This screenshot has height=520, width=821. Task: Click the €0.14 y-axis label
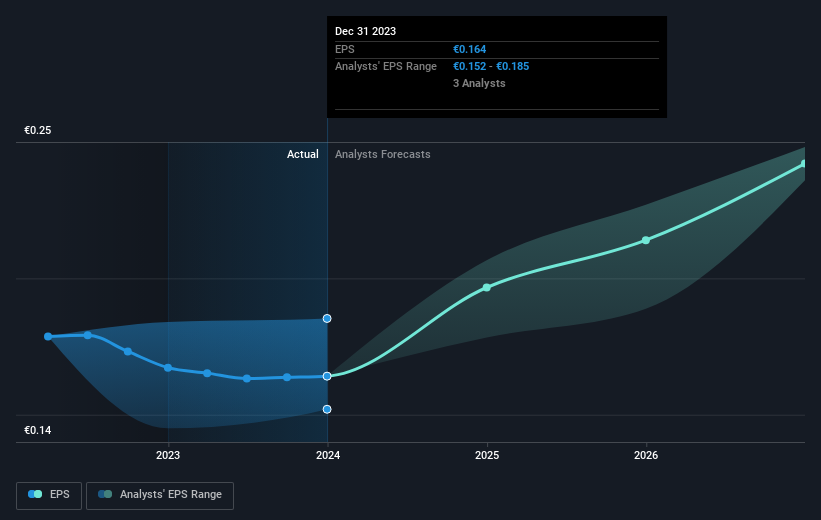[38, 430]
